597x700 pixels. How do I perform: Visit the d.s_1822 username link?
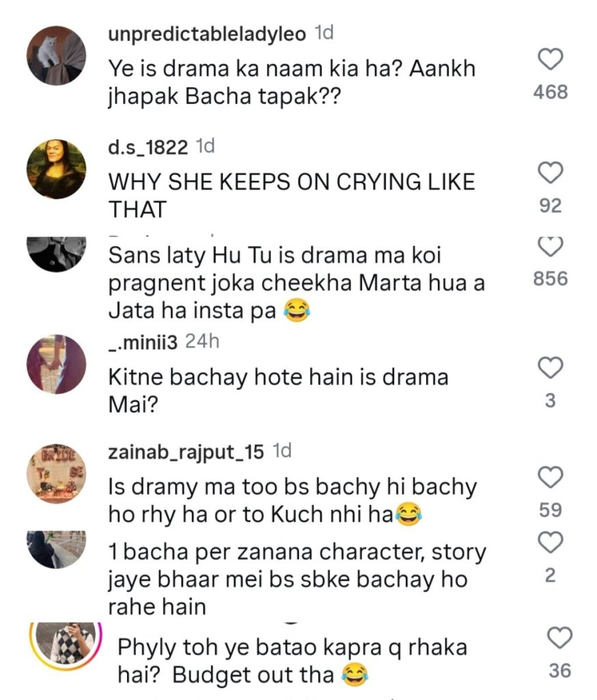coord(148,147)
